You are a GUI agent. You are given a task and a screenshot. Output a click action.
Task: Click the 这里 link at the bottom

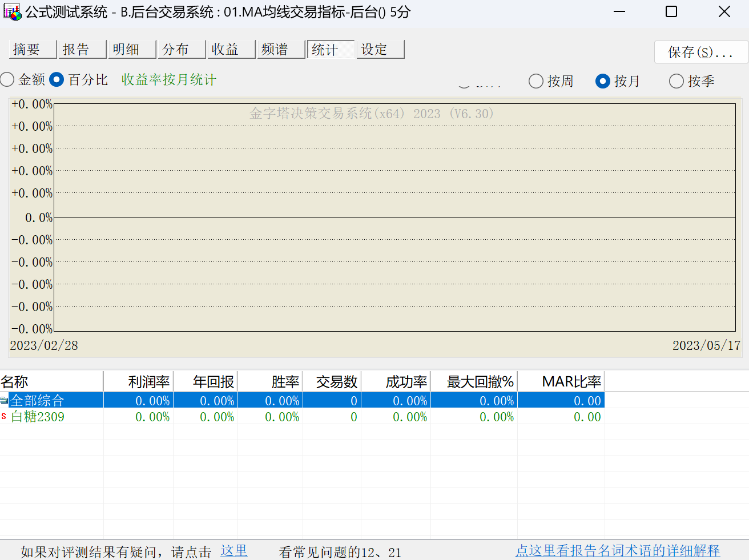click(234, 551)
